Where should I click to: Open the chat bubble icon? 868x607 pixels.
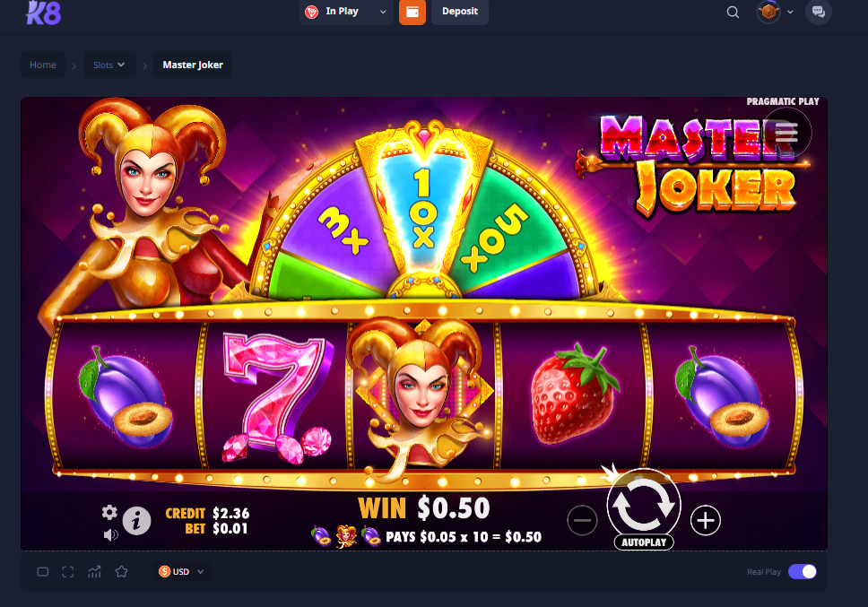818,12
